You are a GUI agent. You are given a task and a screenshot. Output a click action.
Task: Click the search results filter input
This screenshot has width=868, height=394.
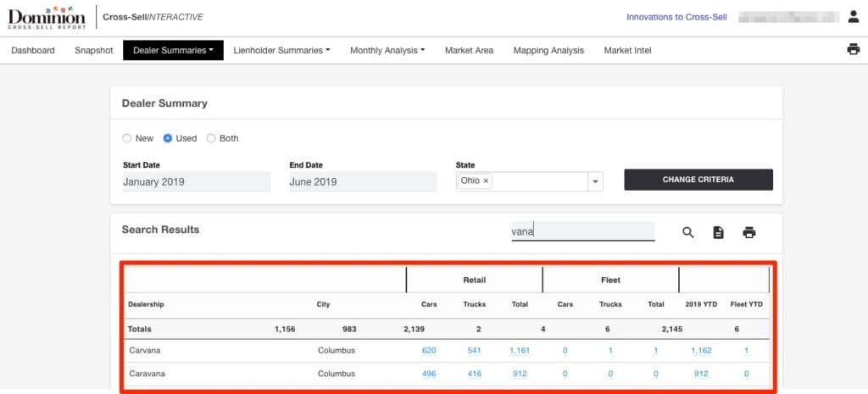click(x=583, y=232)
